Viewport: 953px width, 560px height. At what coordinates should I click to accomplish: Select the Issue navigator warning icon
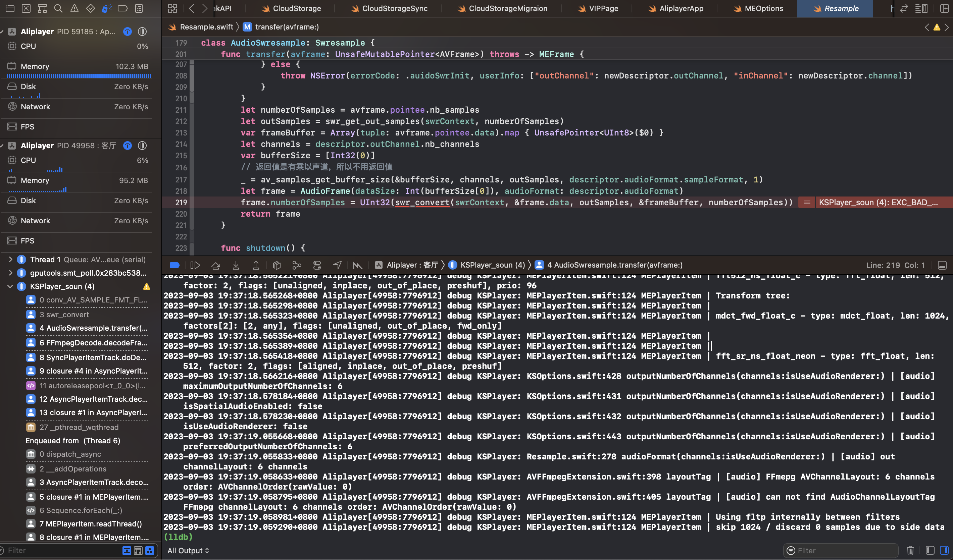pyautogui.click(x=74, y=8)
